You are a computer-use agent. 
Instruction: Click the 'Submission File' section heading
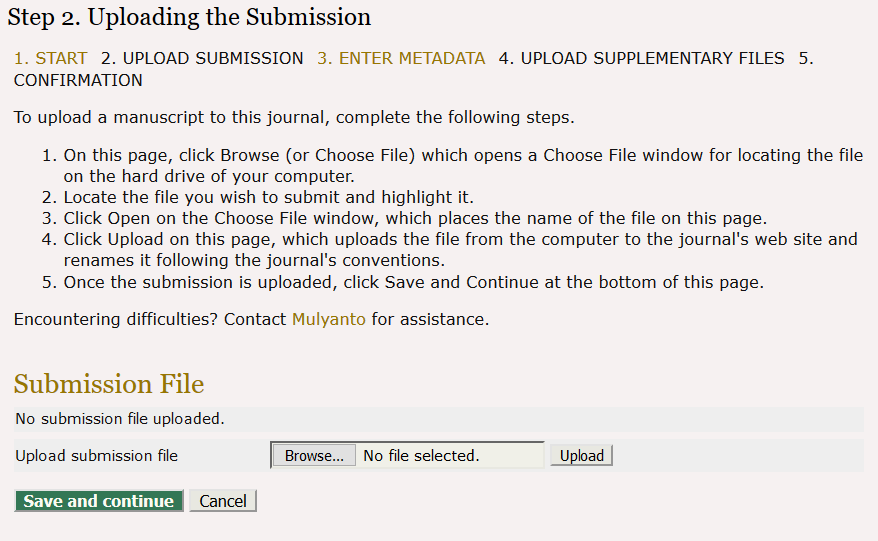click(109, 385)
